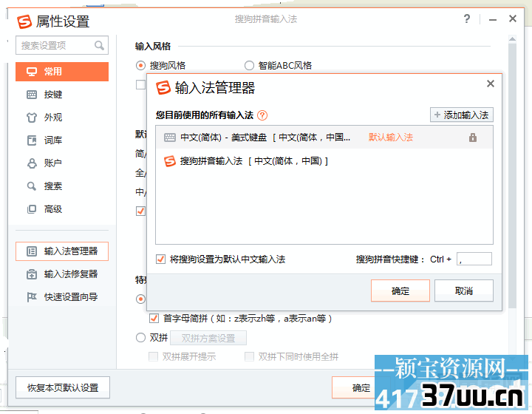532x414 pixels.
Task: Open the 常用 settings tab
Action: pyautogui.click(x=62, y=72)
